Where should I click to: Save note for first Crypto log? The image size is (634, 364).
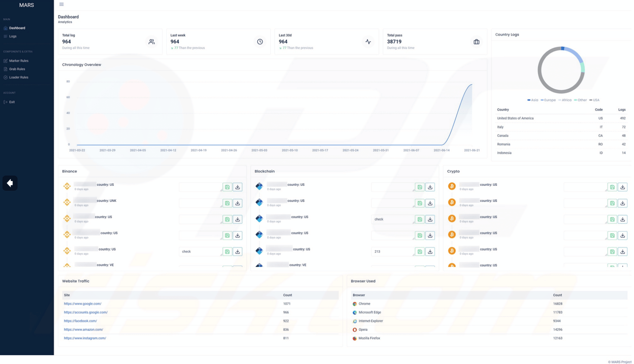[x=612, y=187]
